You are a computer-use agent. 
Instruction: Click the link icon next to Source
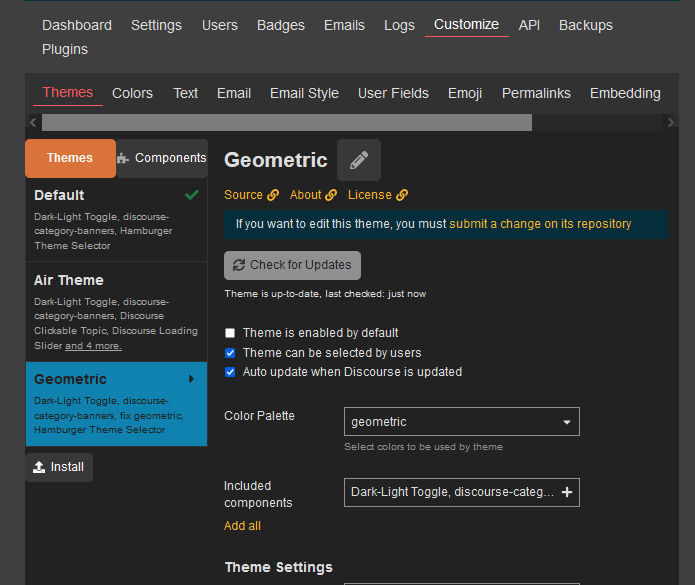tap(273, 195)
